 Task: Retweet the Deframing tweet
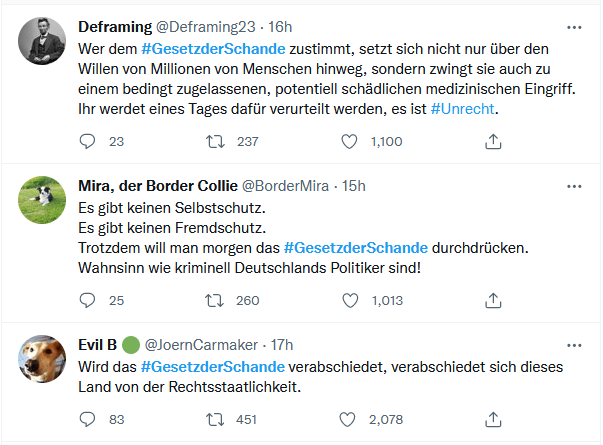215,142
